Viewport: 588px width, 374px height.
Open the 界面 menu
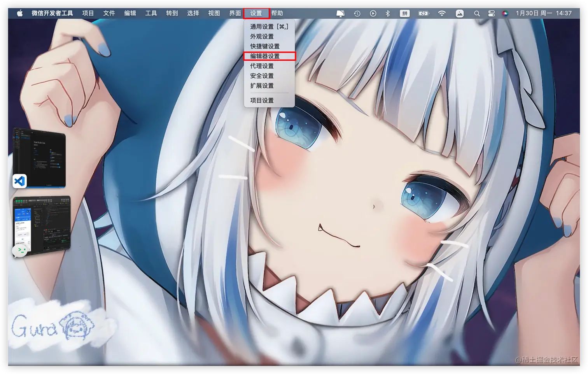pos(235,13)
